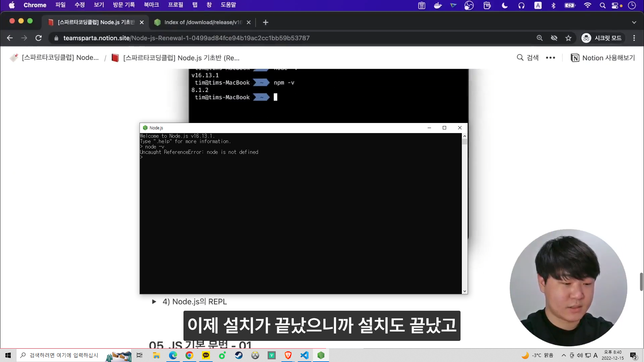Click the Notion 검색 search button

(x=528, y=58)
